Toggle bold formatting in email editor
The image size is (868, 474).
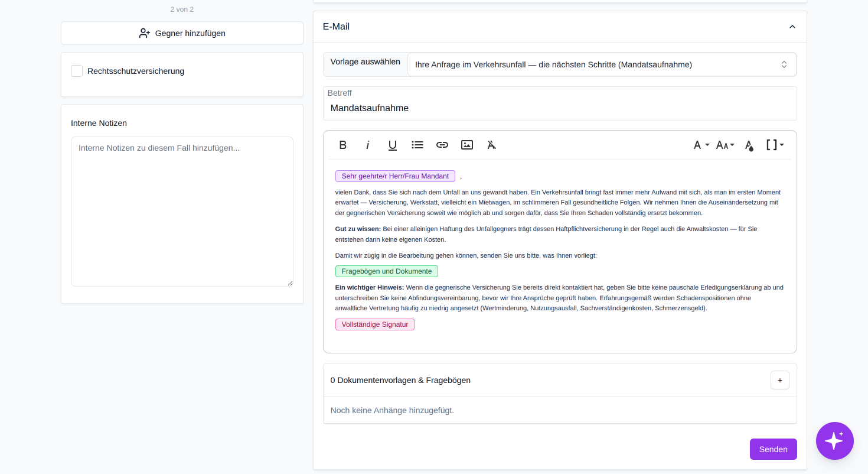pyautogui.click(x=342, y=145)
